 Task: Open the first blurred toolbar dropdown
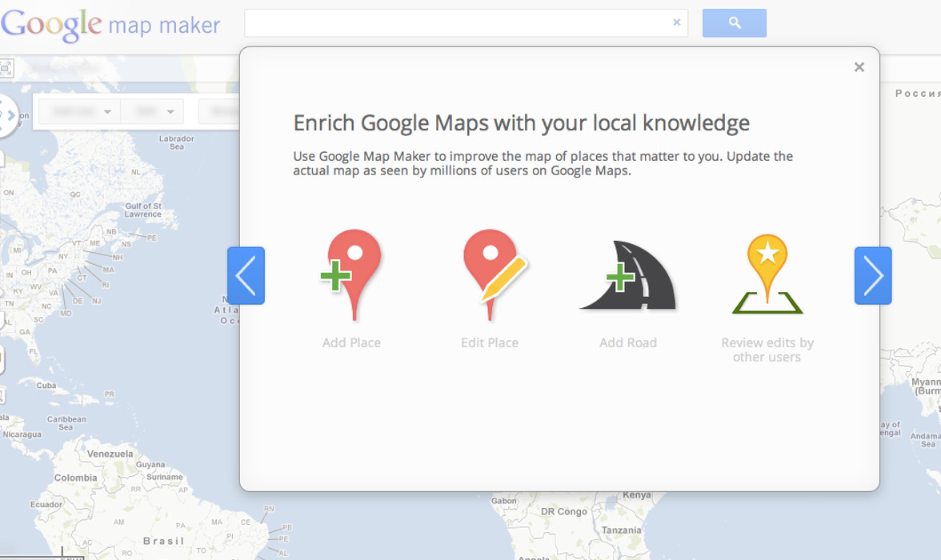click(x=78, y=112)
